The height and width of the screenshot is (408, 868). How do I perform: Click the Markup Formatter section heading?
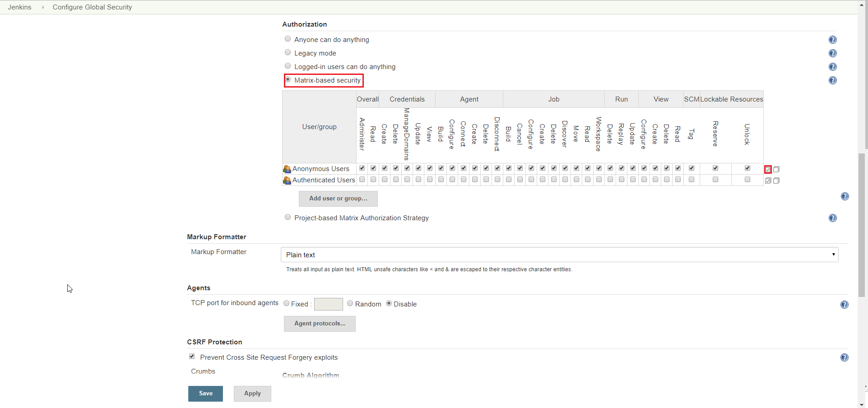[217, 237]
